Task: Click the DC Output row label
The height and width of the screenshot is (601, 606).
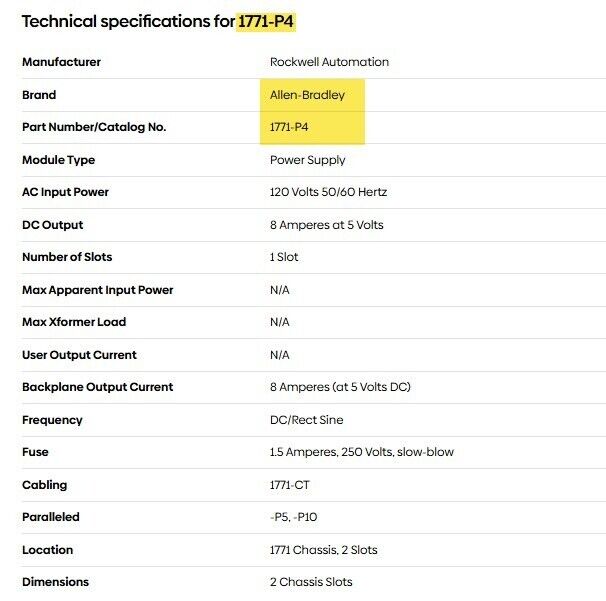Action: 52,225
